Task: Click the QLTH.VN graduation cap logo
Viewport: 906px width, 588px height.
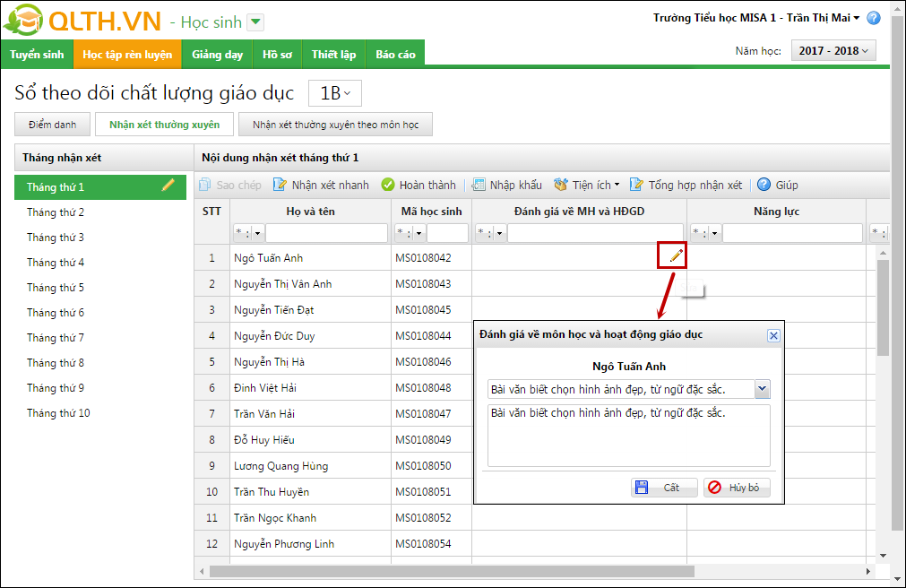Action: tap(23, 21)
